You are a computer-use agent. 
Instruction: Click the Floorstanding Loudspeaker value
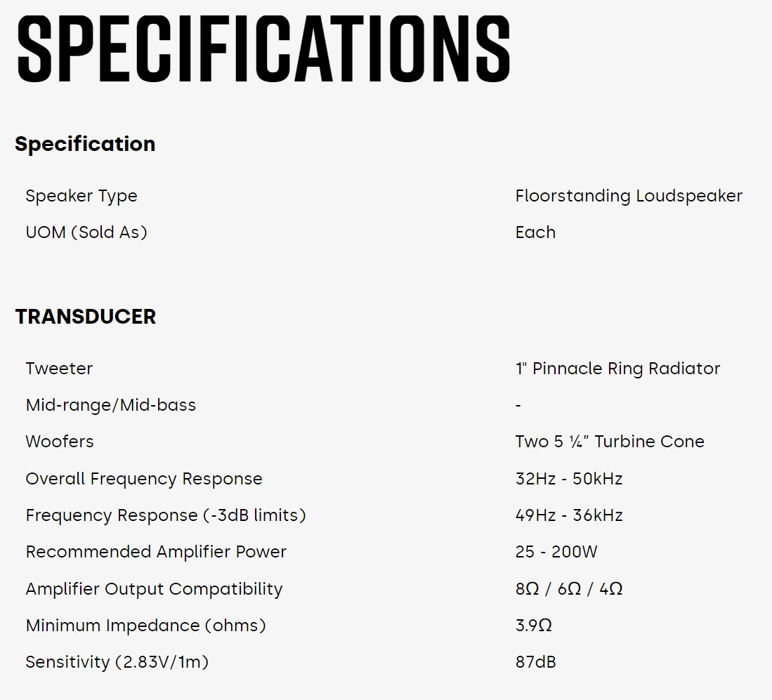pos(629,196)
